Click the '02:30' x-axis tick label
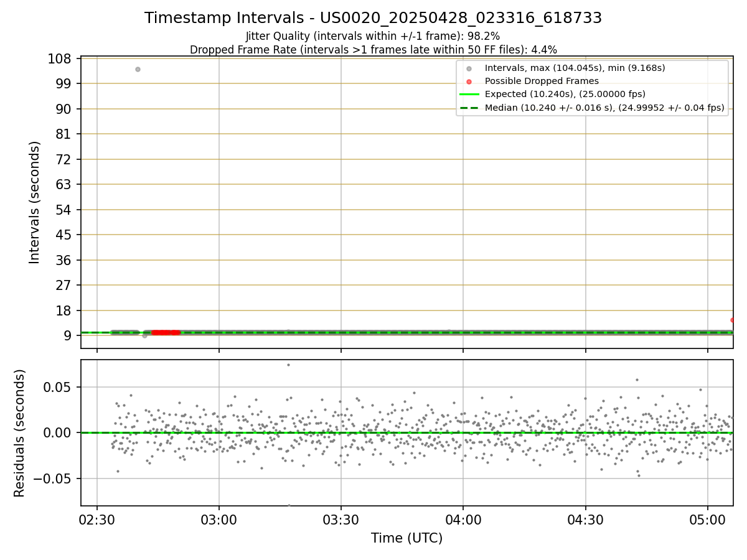This screenshot has width=747, height=560. [x=96, y=520]
